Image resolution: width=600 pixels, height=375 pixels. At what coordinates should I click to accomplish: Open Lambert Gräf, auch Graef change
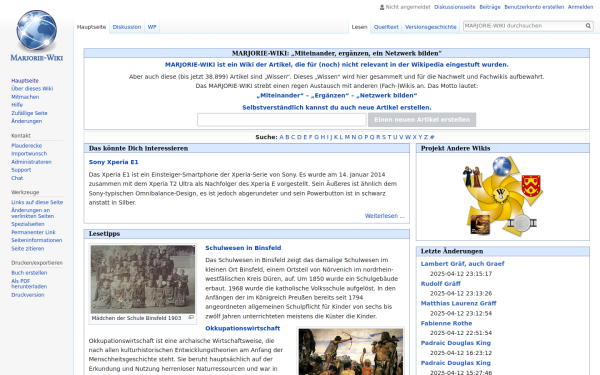point(462,264)
